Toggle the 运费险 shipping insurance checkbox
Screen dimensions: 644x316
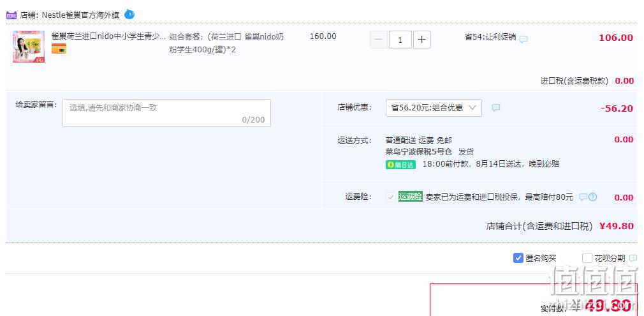pos(391,197)
